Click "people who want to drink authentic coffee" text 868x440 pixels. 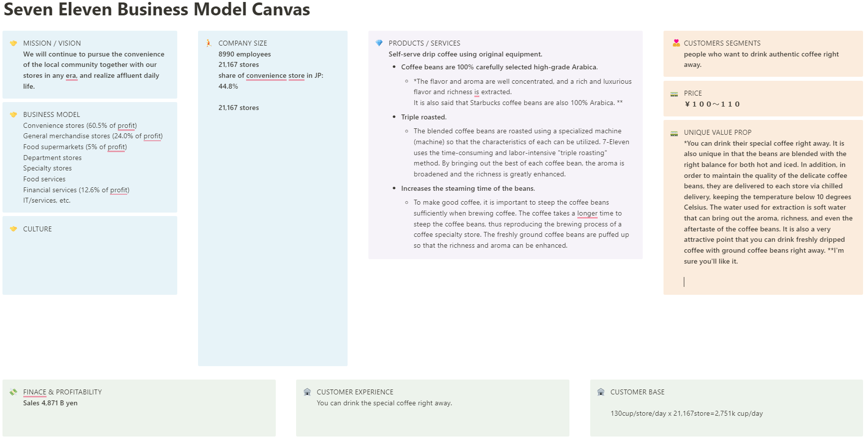(x=761, y=59)
